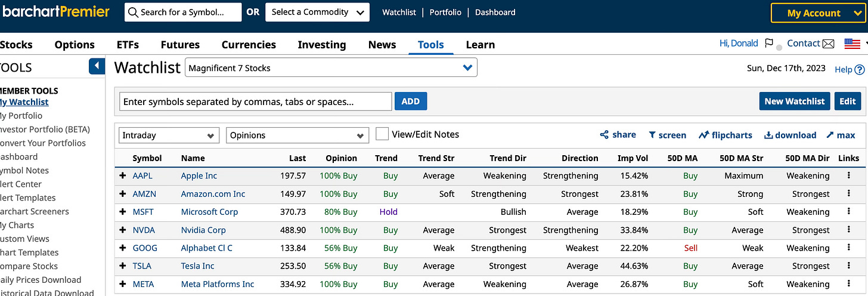This screenshot has height=296, width=868.
Task: Expand the MSFT row plus icon
Action: (x=123, y=212)
